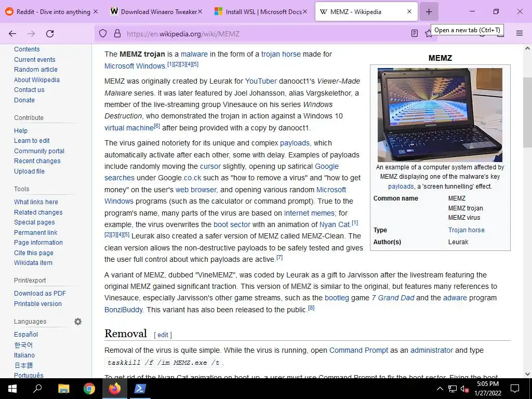
Task: Open File Explorer from taskbar
Action: point(63,389)
